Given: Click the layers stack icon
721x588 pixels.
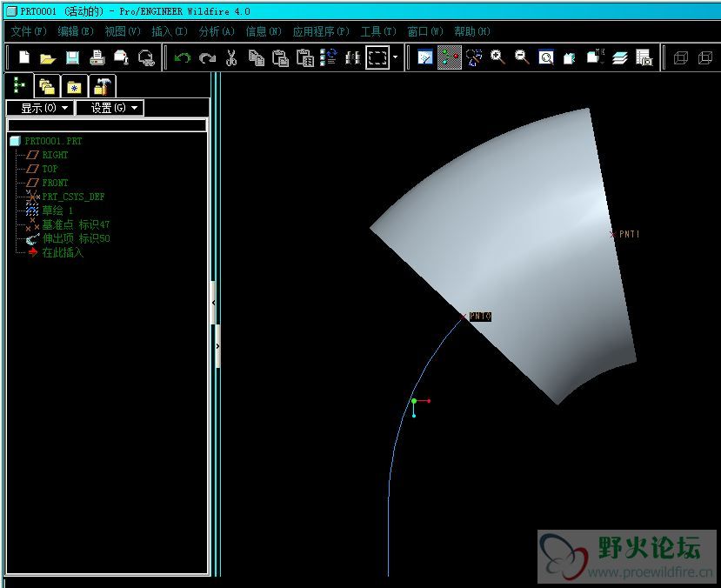Looking at the screenshot, I should (x=619, y=58).
